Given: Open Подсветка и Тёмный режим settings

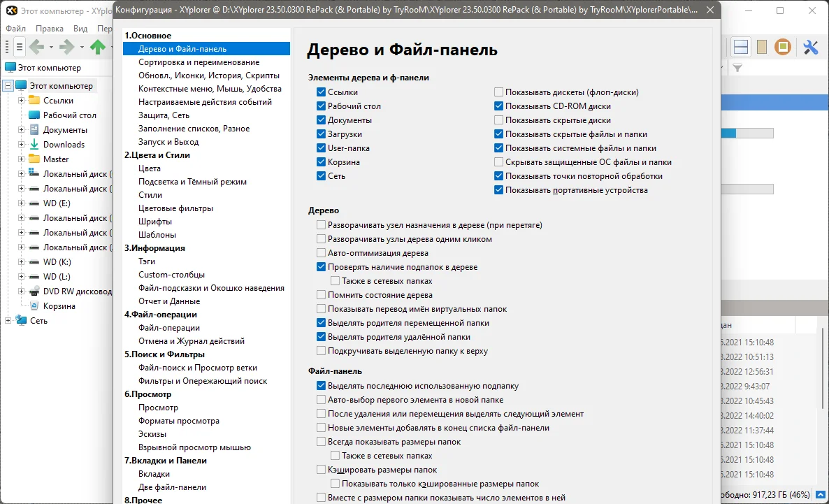Looking at the screenshot, I should point(192,181).
